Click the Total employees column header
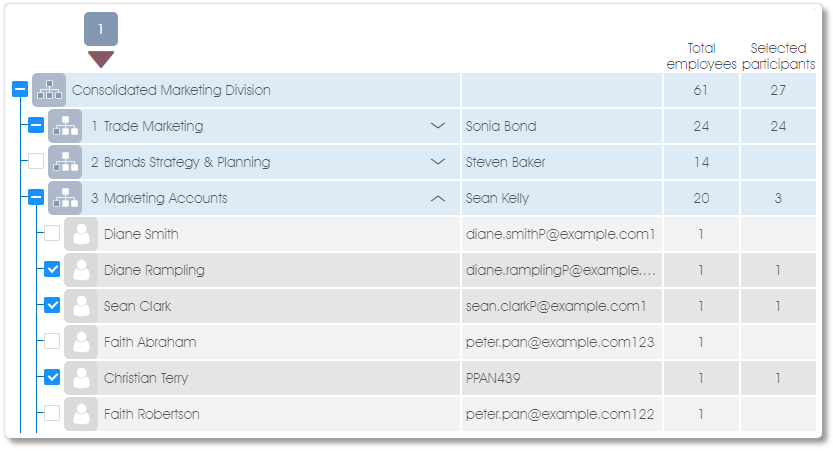The image size is (833, 451). click(x=701, y=56)
